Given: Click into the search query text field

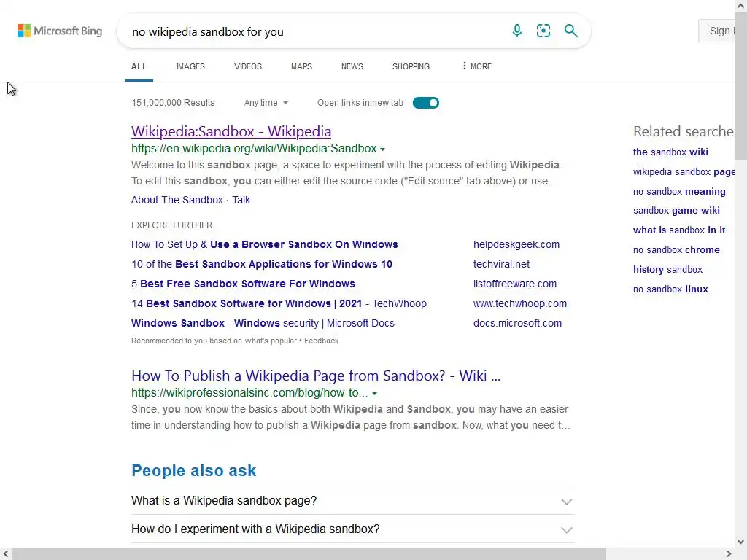Looking at the screenshot, I should [x=314, y=31].
